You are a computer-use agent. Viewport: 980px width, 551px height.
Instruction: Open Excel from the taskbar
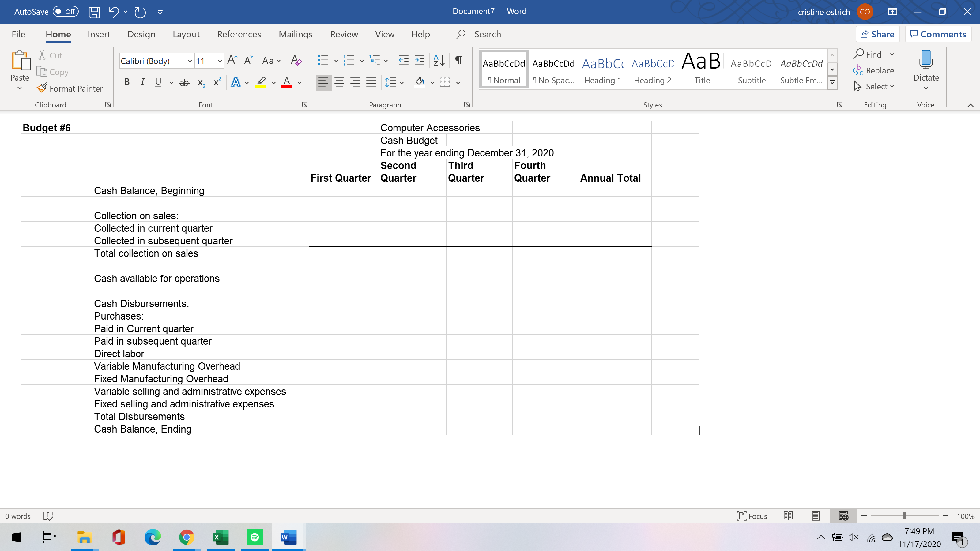pyautogui.click(x=220, y=537)
